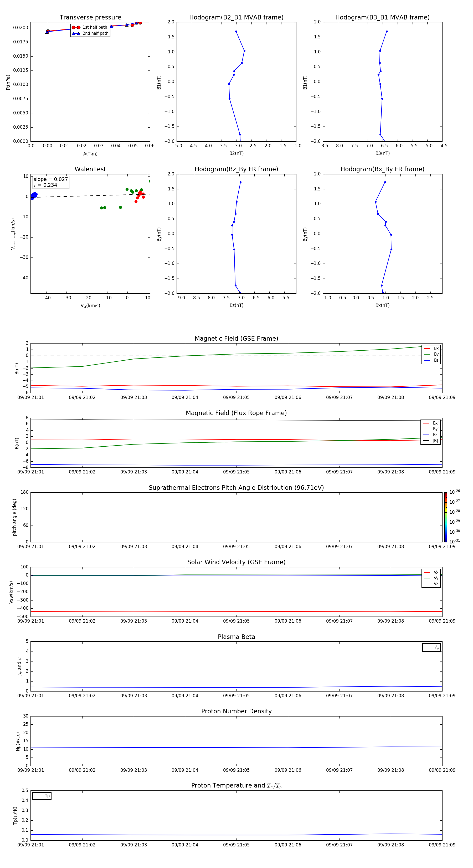The height and width of the screenshot is (868, 473).
Task: Click the "βp and β" y-axis label
Action: pos(19,666)
